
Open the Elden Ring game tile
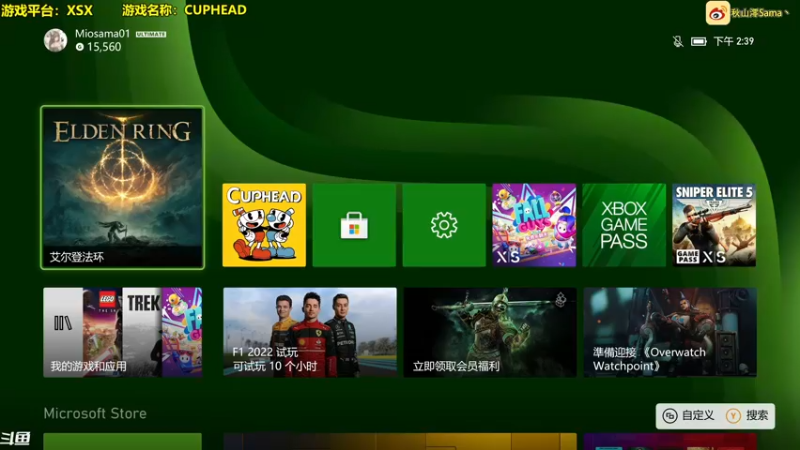pos(122,187)
